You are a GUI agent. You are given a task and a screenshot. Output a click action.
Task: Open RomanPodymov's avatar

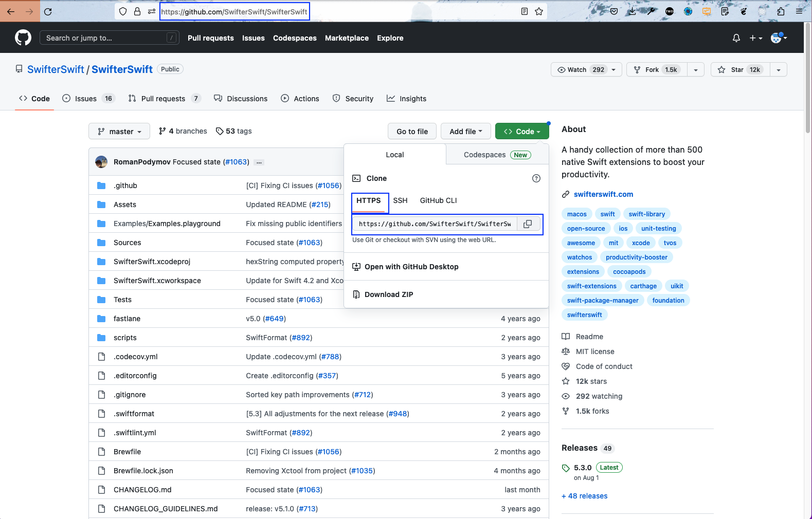pos(101,162)
